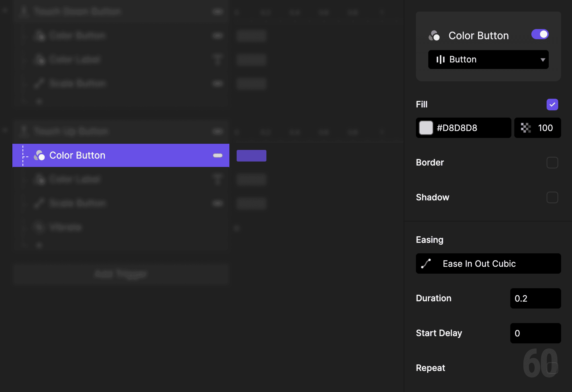Click the Color Button response icon in properties panel
572x392 pixels.
coord(434,35)
